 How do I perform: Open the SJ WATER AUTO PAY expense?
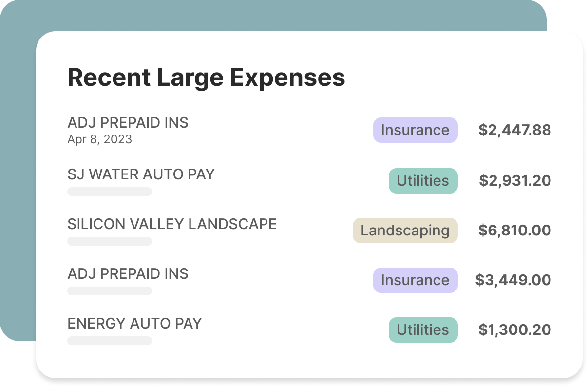pyautogui.click(x=141, y=174)
